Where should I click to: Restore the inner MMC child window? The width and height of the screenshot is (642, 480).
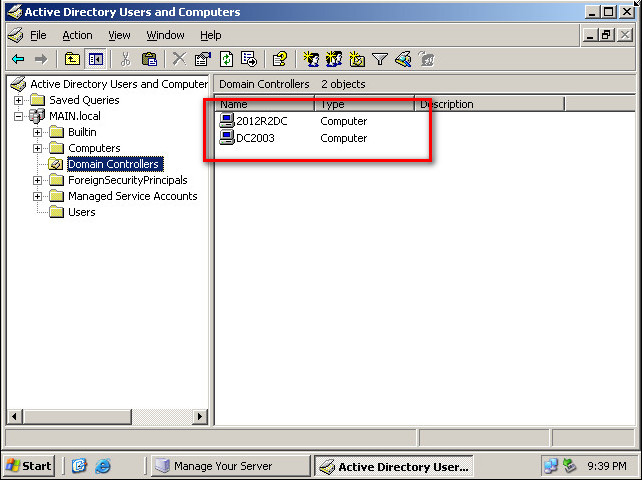tap(607, 35)
